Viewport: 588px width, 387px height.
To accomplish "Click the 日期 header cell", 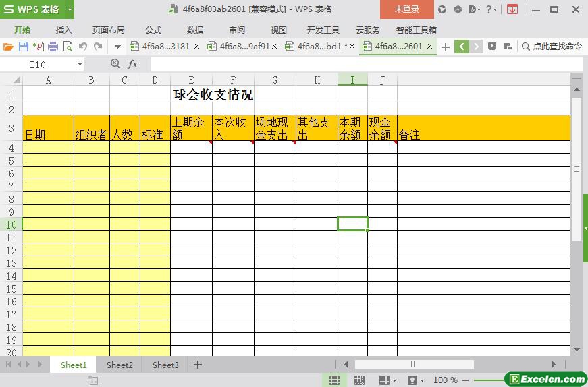I will tap(48, 128).
